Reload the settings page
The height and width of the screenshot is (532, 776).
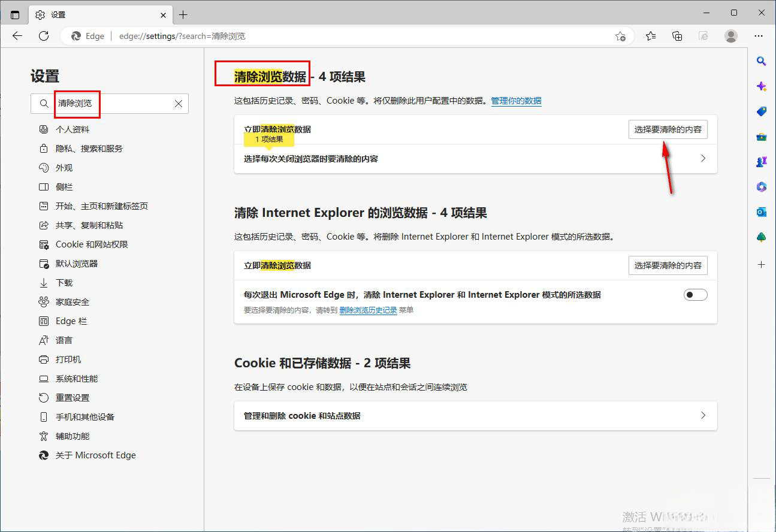click(44, 36)
